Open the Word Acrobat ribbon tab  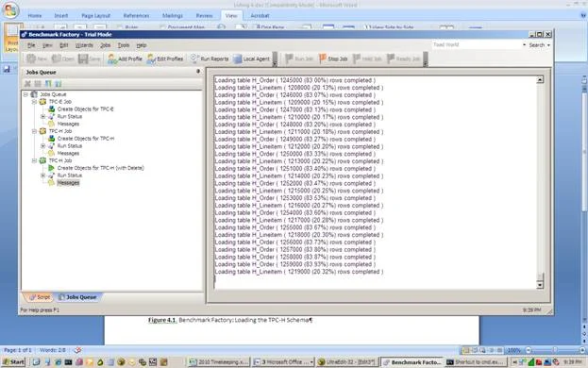(260, 16)
